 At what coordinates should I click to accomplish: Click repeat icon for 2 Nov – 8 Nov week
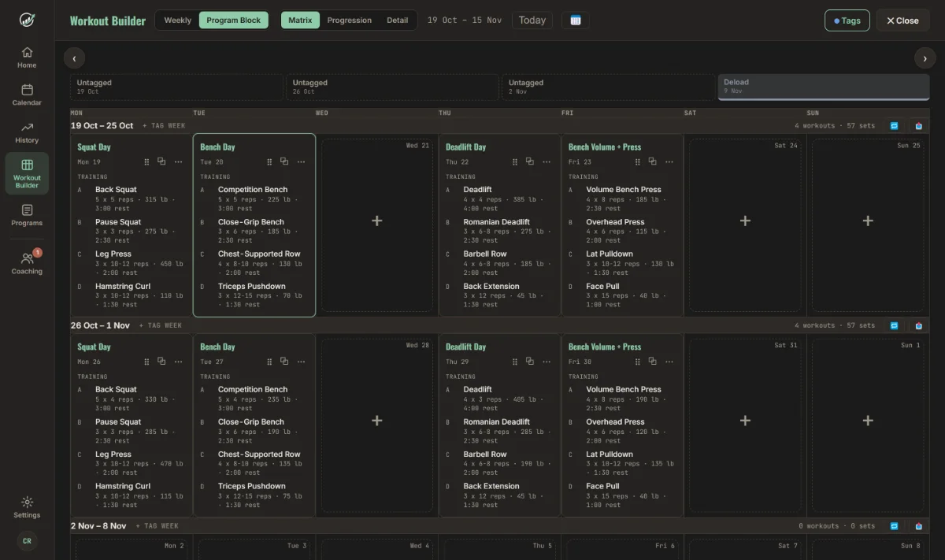coord(894,525)
